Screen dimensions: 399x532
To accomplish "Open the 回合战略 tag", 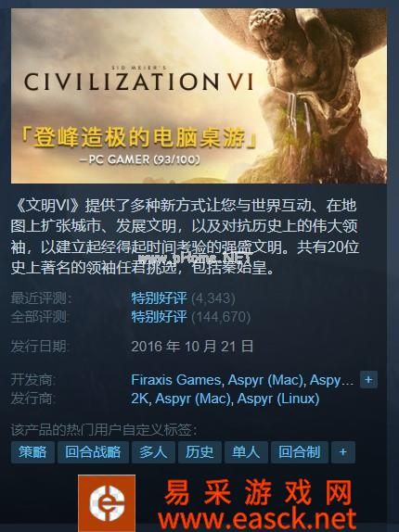I will tap(93, 452).
